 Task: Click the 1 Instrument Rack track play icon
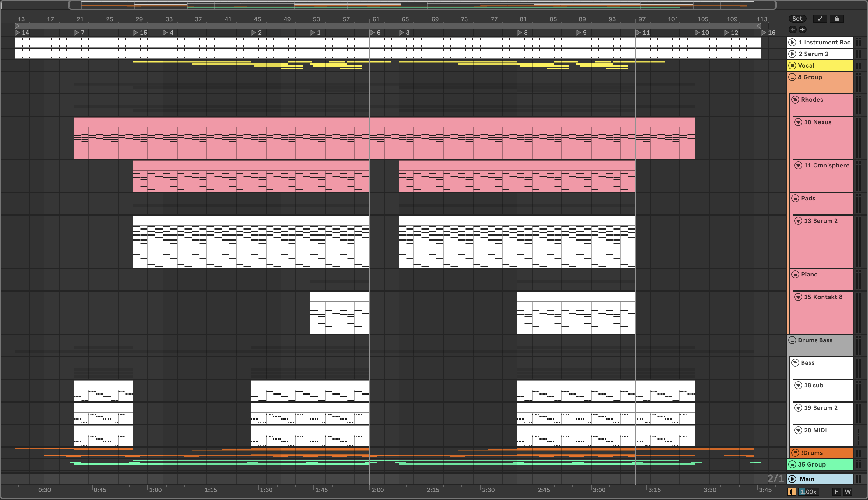point(793,42)
